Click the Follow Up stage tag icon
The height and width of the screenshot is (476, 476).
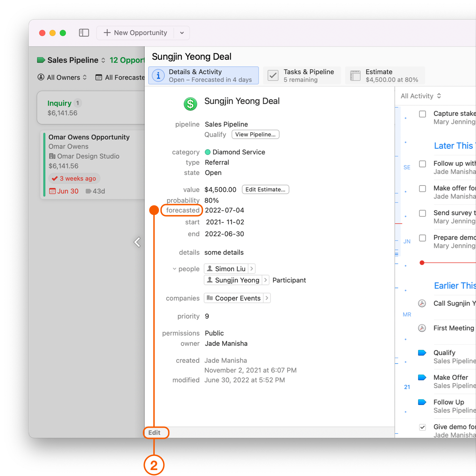coord(422,402)
